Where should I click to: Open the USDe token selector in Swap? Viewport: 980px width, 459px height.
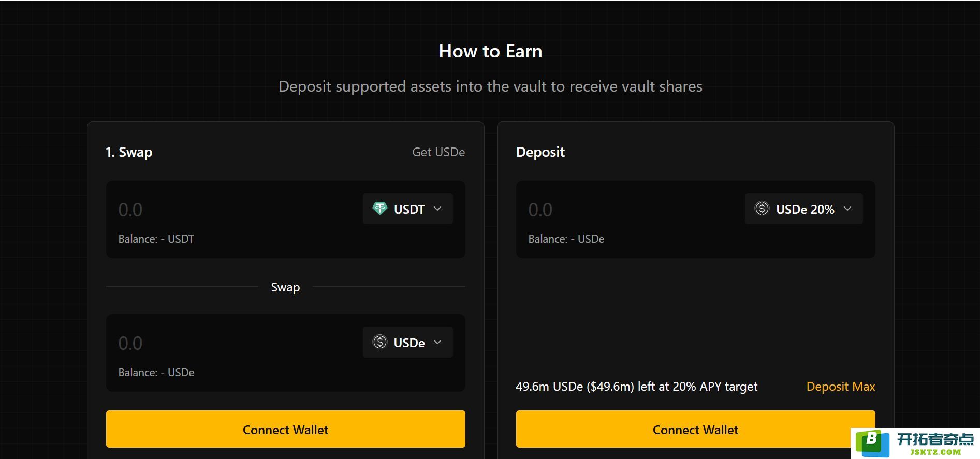point(408,342)
